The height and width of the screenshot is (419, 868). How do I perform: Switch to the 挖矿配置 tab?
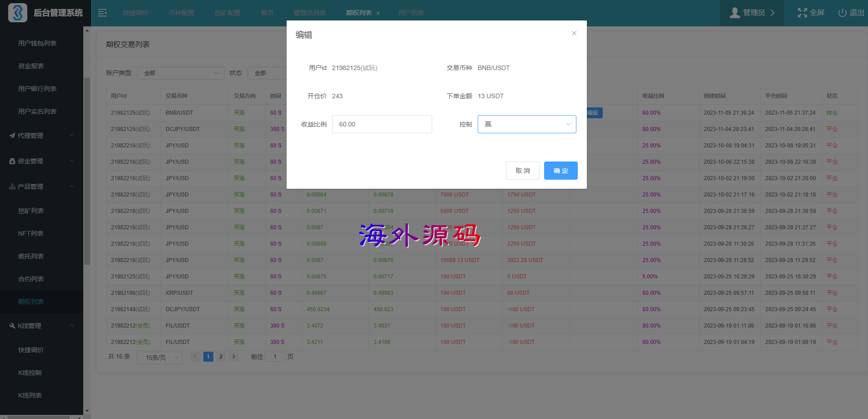[x=227, y=13]
